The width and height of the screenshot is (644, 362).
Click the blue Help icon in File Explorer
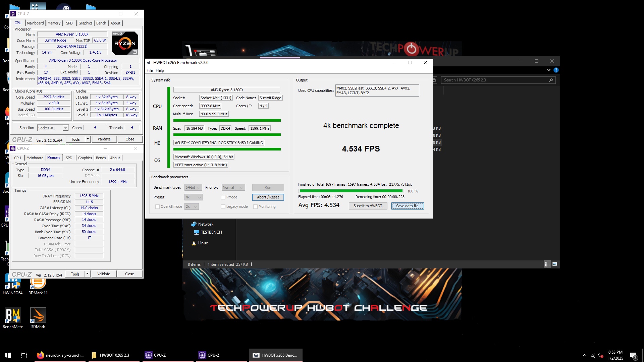(556, 70)
